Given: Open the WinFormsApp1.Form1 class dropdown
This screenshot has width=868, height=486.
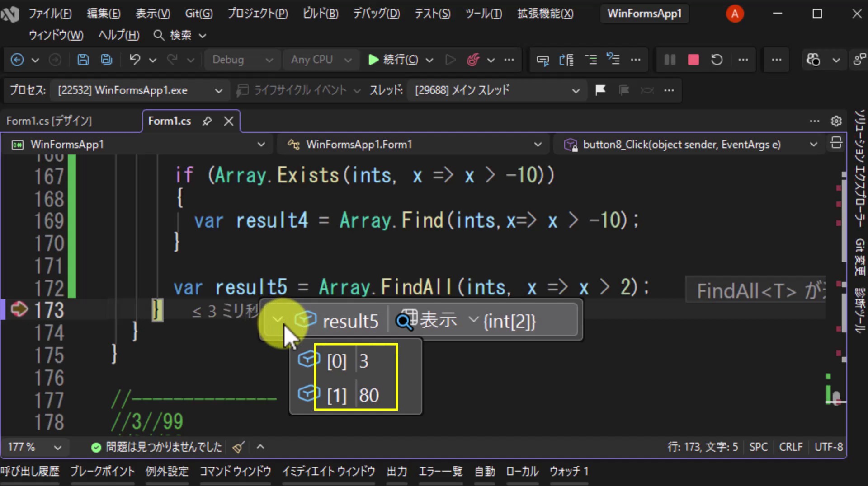Looking at the screenshot, I should pyautogui.click(x=414, y=145).
